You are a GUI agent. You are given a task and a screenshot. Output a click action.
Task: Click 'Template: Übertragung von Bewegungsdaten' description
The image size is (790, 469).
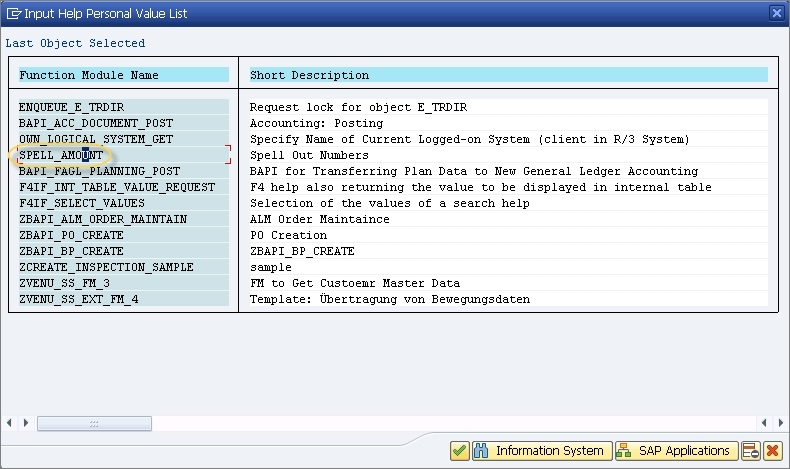(x=389, y=299)
